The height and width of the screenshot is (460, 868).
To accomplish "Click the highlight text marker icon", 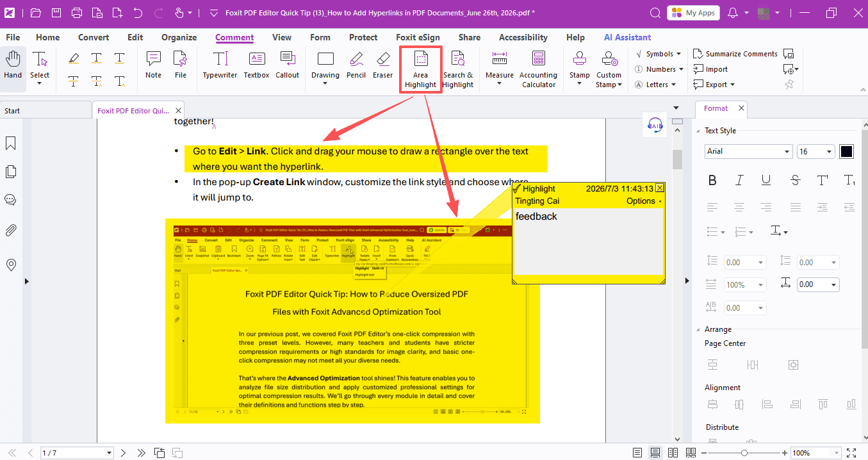I will point(74,59).
